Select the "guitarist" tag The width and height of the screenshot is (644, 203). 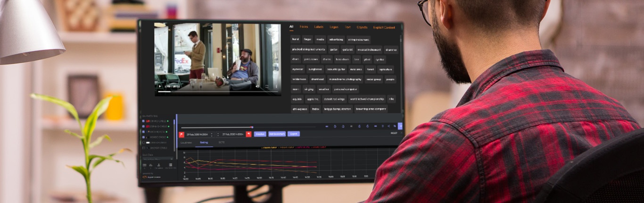point(347,50)
